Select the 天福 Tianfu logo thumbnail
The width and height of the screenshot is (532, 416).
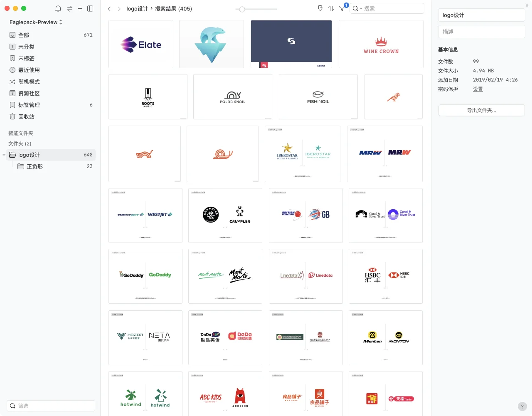[386, 394]
